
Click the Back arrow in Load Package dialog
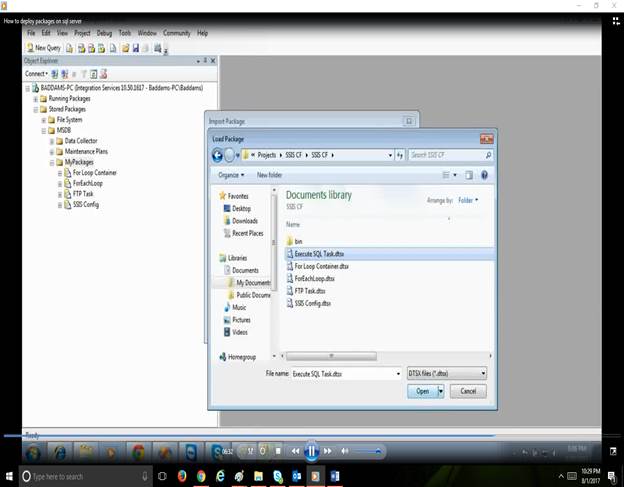coord(217,155)
